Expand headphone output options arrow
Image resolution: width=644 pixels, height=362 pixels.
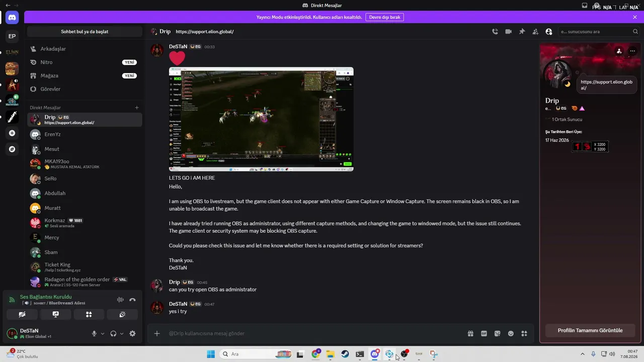point(122,333)
